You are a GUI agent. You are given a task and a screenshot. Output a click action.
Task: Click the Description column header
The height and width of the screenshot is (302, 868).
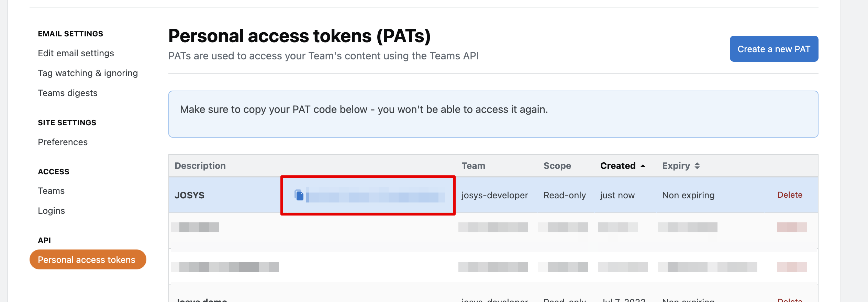point(200,166)
